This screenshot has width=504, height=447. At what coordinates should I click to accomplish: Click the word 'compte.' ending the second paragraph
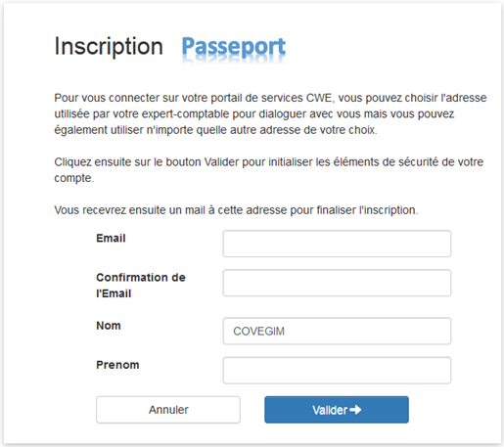tap(74, 178)
